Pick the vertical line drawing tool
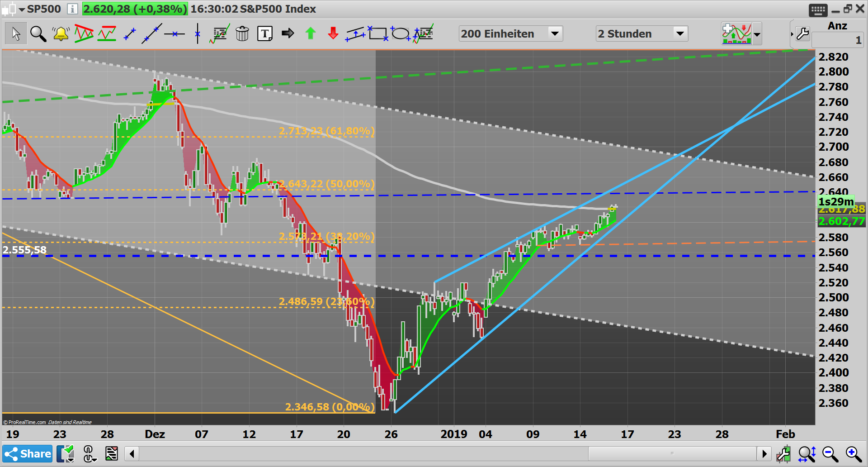 (198, 34)
